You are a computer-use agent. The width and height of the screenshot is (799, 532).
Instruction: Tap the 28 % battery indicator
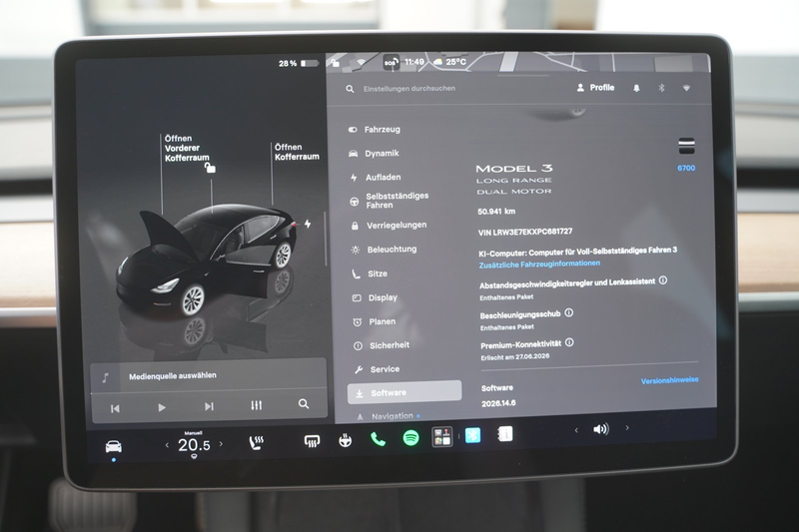pos(298,63)
